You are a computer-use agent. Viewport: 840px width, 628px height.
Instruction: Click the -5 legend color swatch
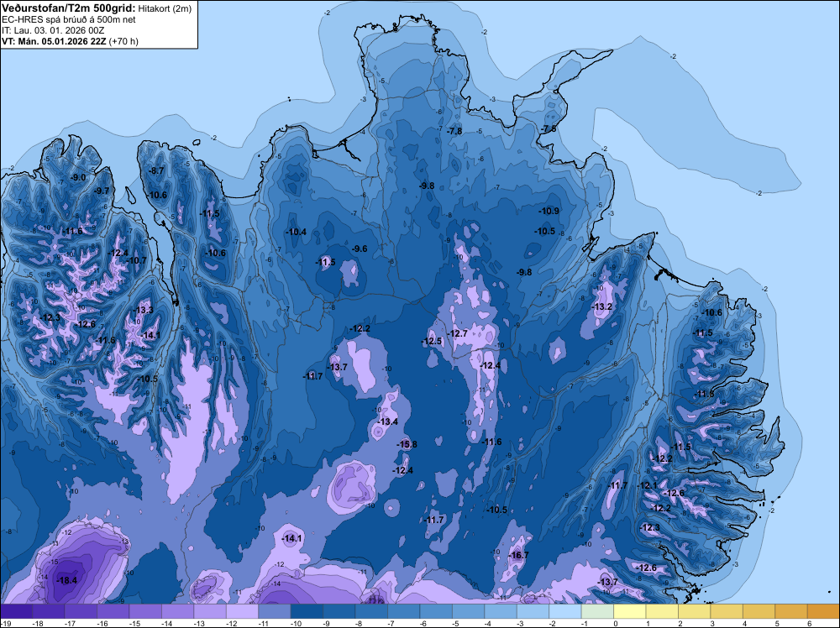pos(468,611)
